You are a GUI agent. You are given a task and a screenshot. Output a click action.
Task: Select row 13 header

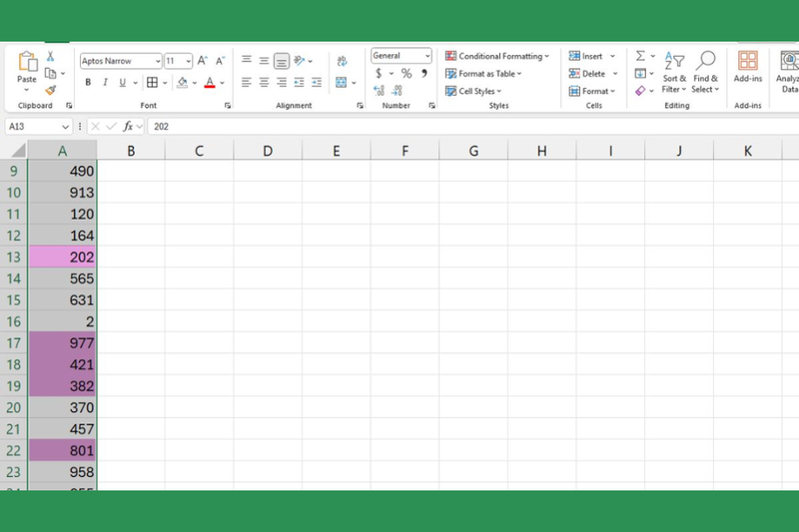point(14,258)
